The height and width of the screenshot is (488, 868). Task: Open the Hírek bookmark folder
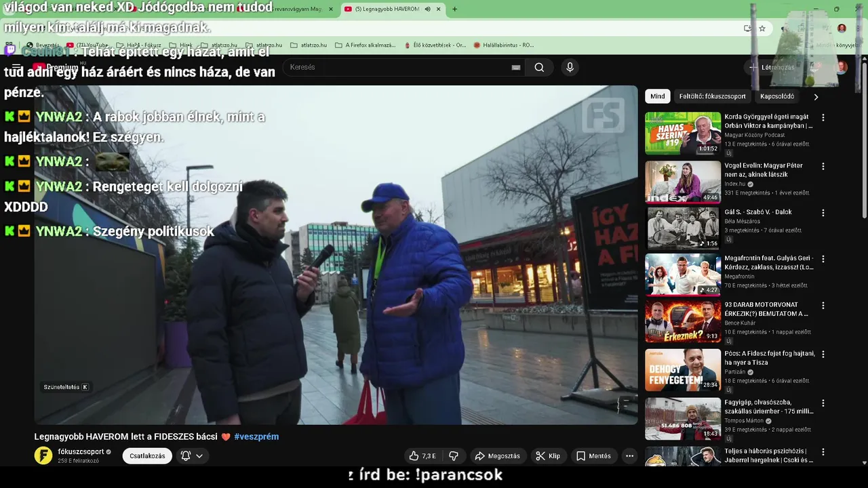point(180,45)
